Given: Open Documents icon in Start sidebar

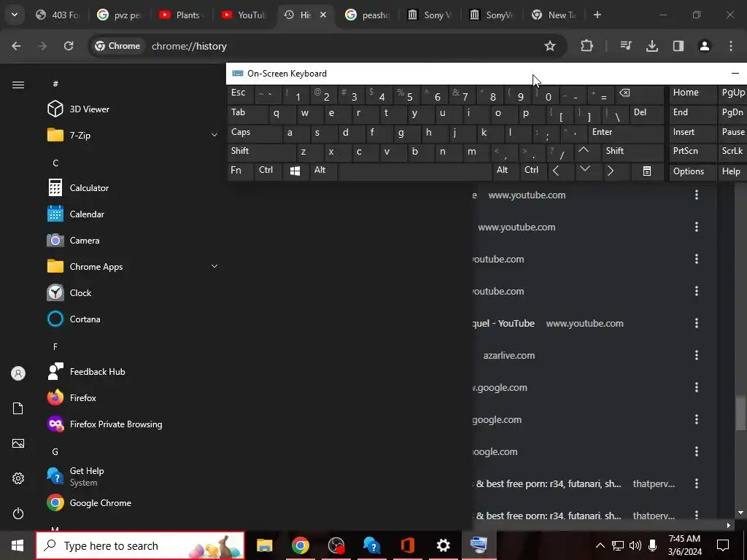Looking at the screenshot, I should coord(18,408).
